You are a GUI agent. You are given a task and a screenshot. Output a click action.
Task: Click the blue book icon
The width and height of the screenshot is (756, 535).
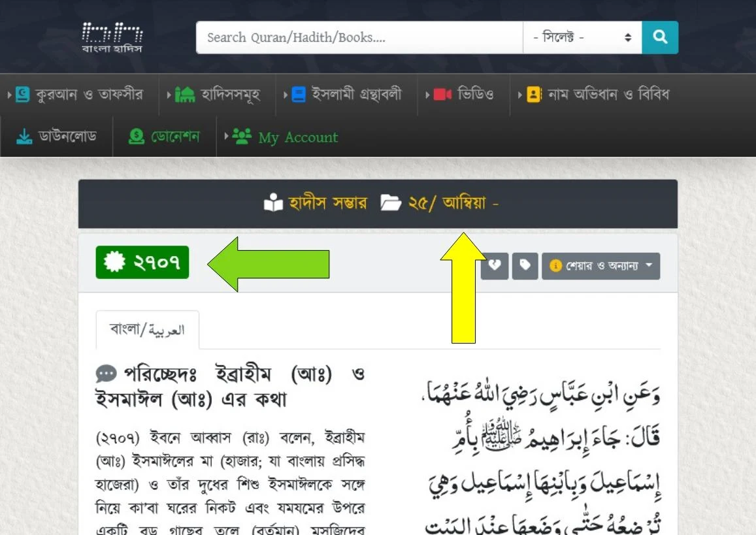(299, 95)
